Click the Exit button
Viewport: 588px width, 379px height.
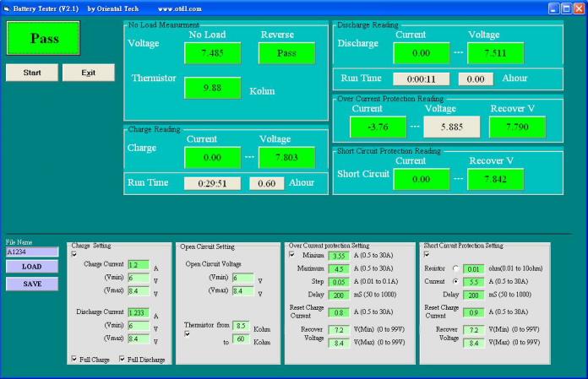89,73
